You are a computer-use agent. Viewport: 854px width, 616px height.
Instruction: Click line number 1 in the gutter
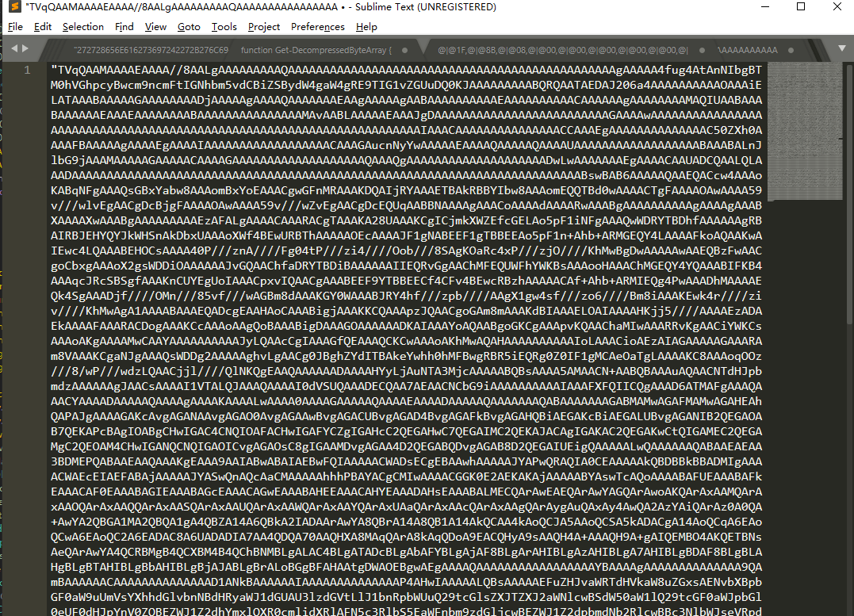(x=27, y=70)
